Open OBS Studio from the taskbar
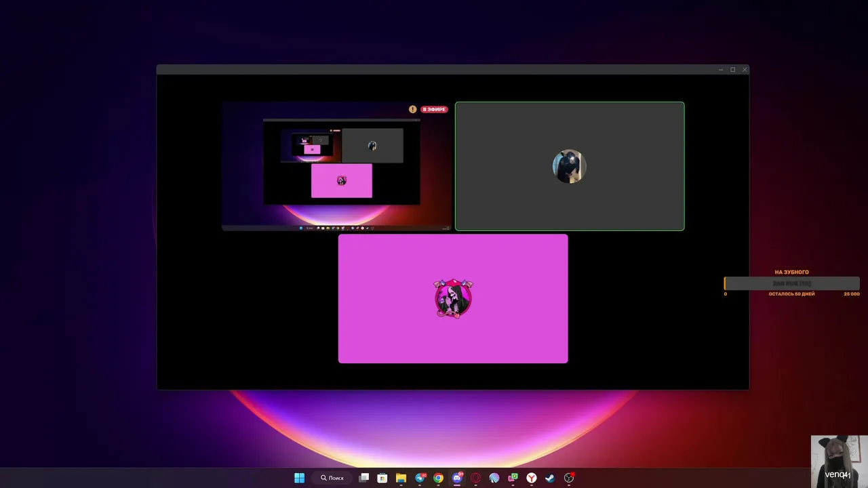This screenshot has height=488, width=868. [x=569, y=478]
